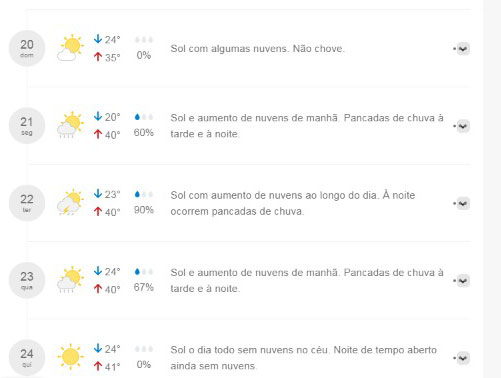Expand details for day 20 forecast

(x=463, y=49)
